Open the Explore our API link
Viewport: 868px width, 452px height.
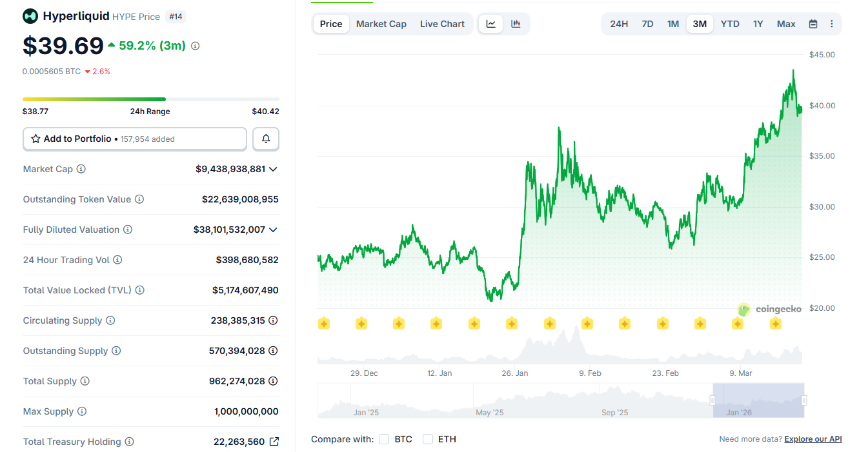point(812,438)
